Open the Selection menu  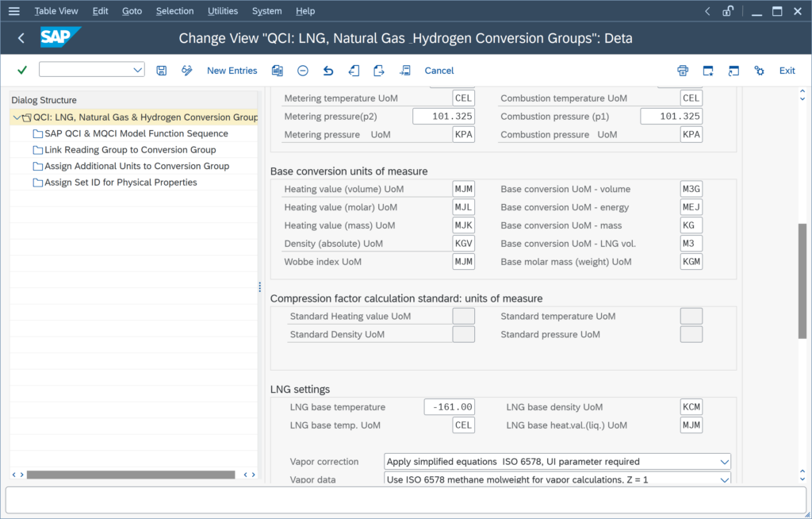tap(174, 11)
